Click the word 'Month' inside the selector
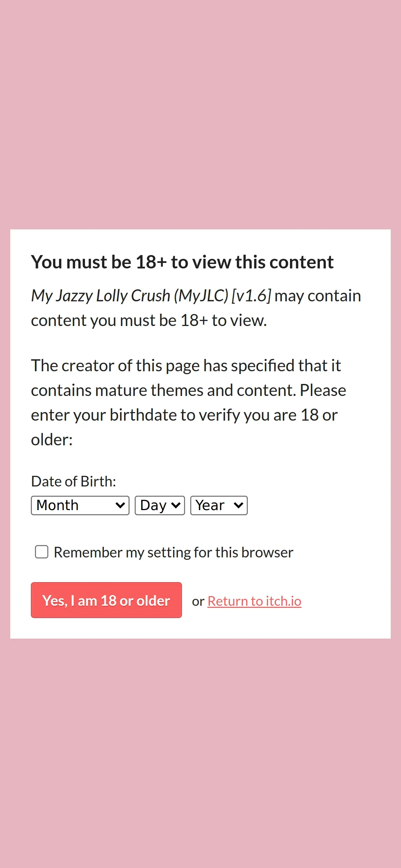This screenshot has width=401, height=868. (58, 505)
